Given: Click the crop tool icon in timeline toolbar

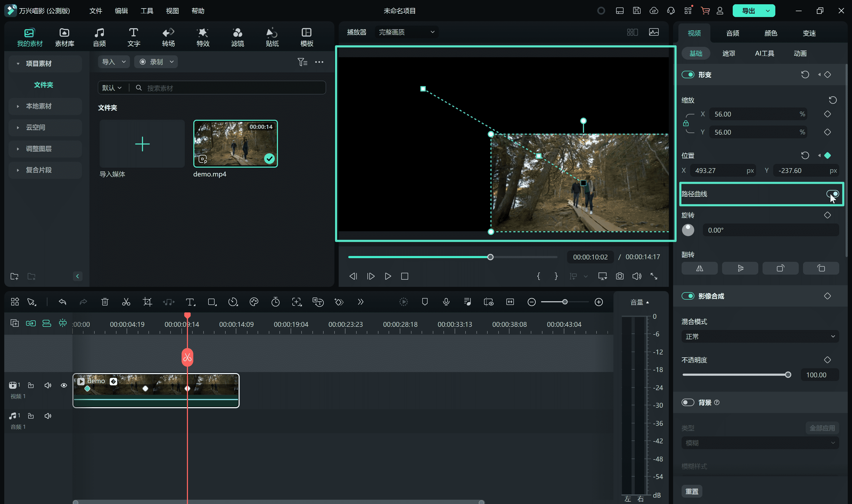Looking at the screenshot, I should (147, 301).
